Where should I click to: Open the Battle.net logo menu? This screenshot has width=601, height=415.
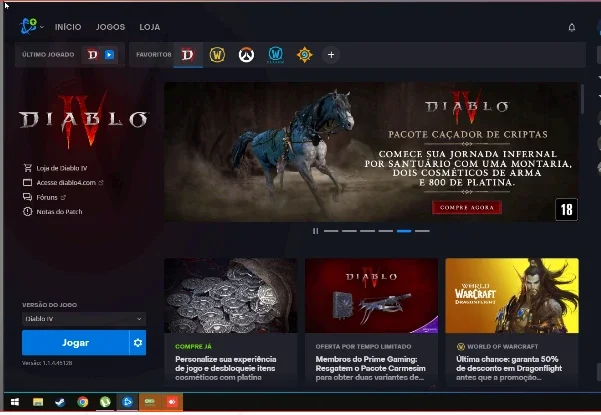31,26
